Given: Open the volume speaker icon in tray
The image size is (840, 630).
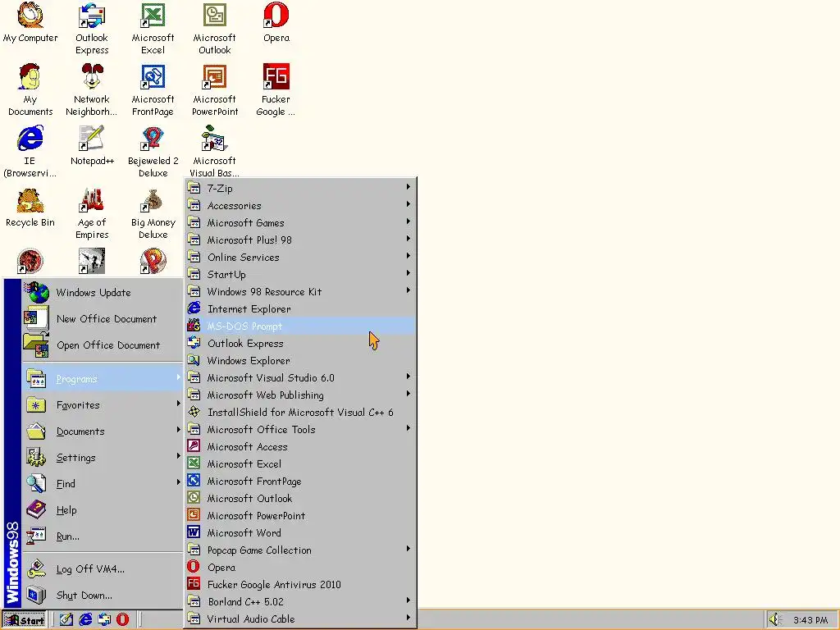Looking at the screenshot, I should tap(774, 619).
